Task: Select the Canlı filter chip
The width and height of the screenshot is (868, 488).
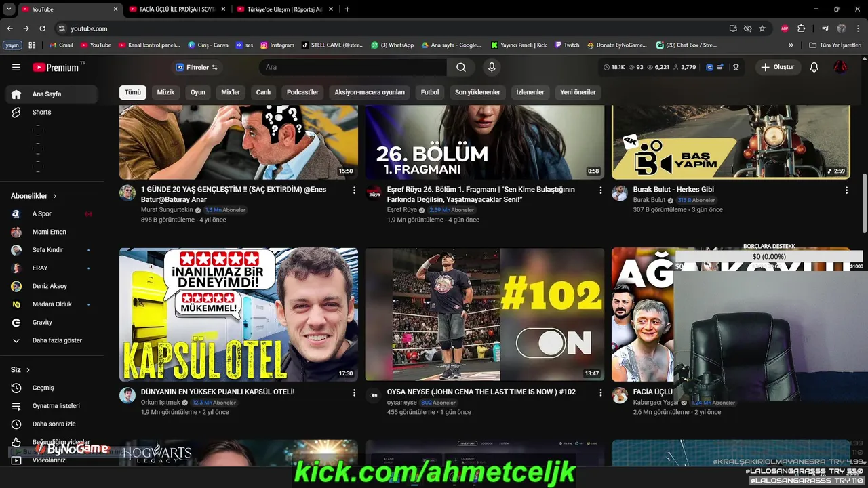Action: 263,92
